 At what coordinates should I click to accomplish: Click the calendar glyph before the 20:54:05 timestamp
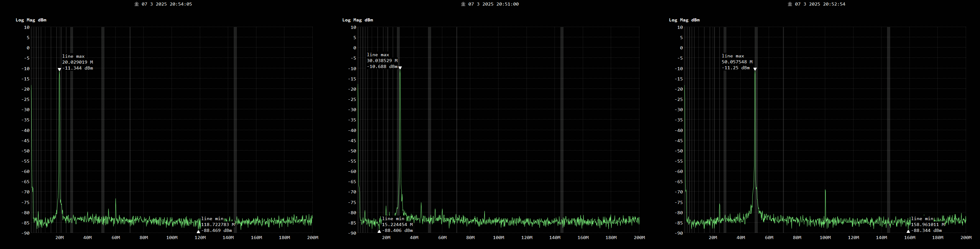pyautogui.click(x=136, y=4)
